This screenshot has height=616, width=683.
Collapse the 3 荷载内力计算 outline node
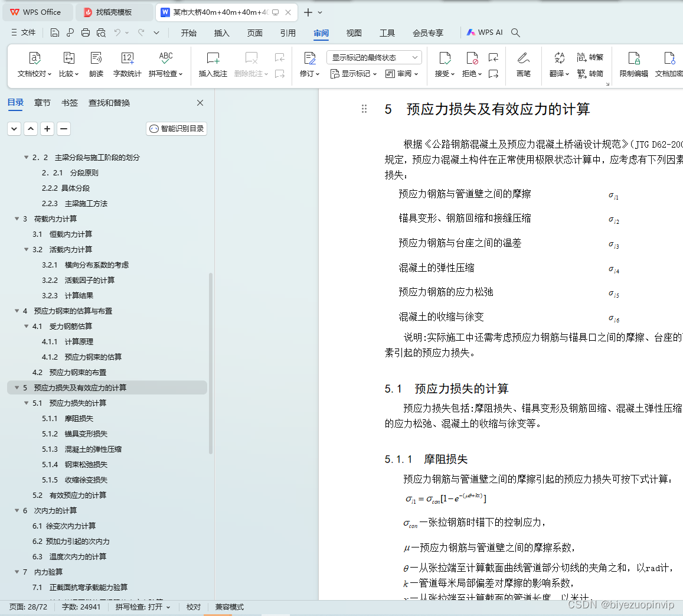click(x=17, y=219)
